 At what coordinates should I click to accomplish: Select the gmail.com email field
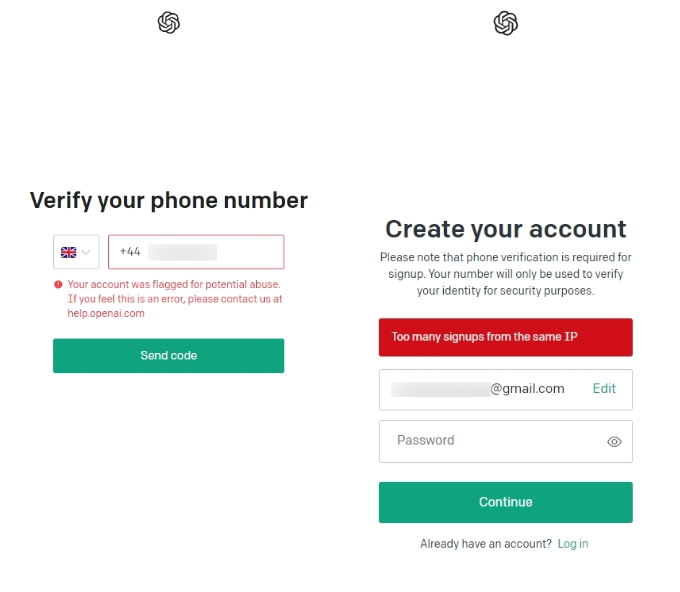[x=506, y=389]
